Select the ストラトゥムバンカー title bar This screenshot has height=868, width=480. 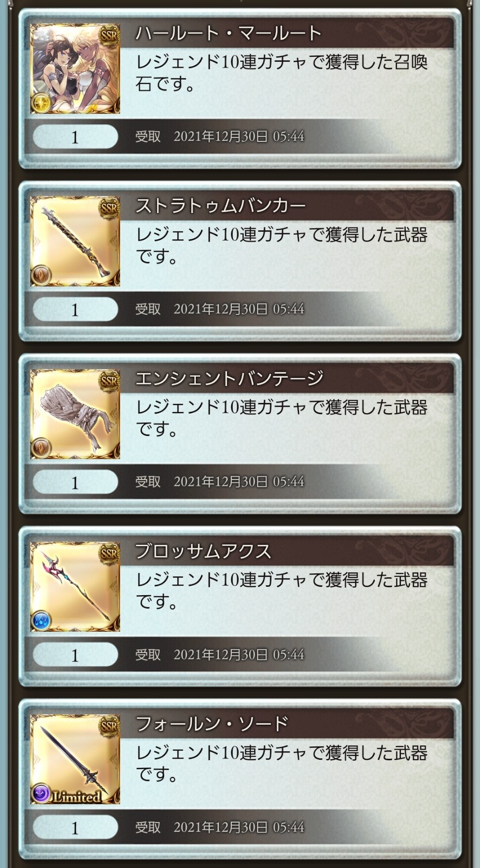point(288,206)
